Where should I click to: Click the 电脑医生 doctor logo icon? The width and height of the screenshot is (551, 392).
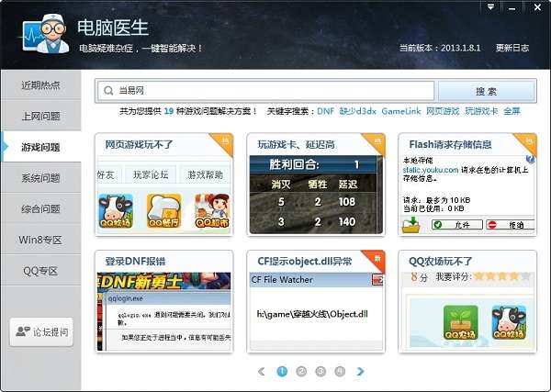(x=45, y=34)
